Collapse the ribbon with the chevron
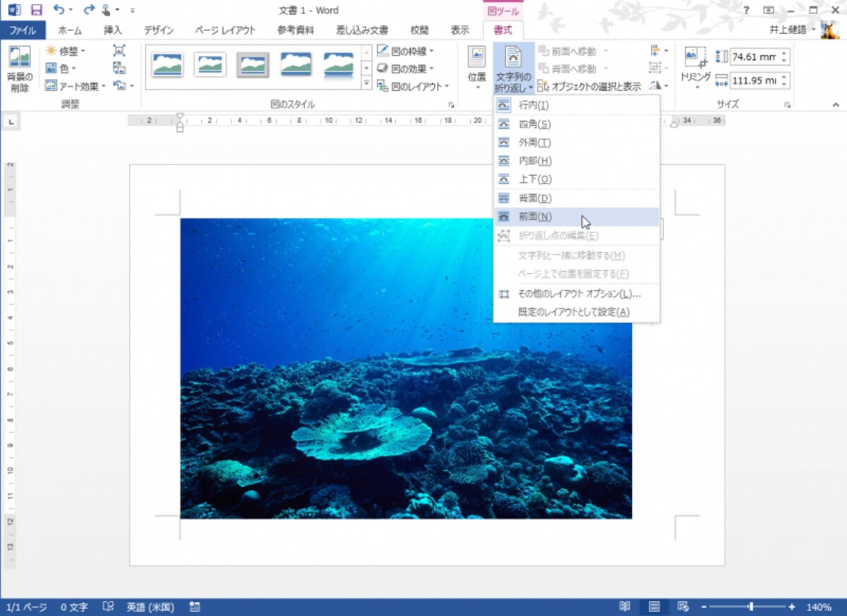 [836, 104]
